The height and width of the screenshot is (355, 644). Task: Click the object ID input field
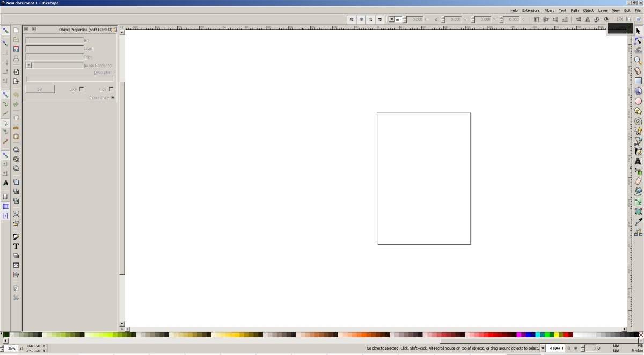55,40
